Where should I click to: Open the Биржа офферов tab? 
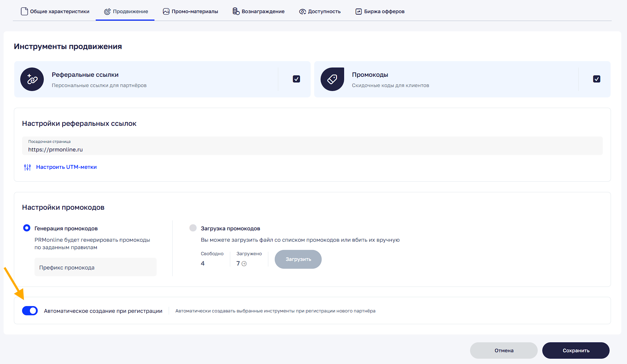pos(380,11)
